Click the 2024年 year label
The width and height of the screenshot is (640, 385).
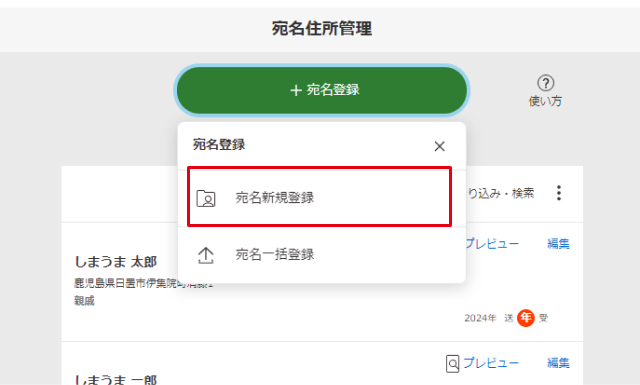click(x=480, y=318)
